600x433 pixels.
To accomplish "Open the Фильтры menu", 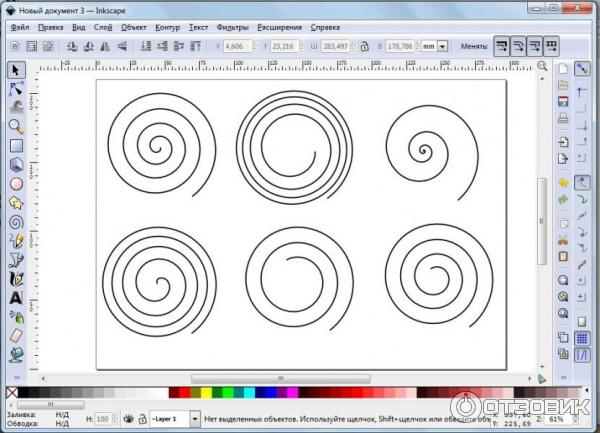I will (x=232, y=27).
